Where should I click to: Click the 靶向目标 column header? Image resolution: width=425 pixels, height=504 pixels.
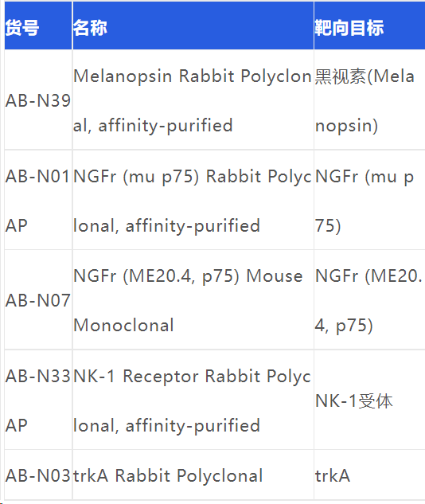point(349,28)
